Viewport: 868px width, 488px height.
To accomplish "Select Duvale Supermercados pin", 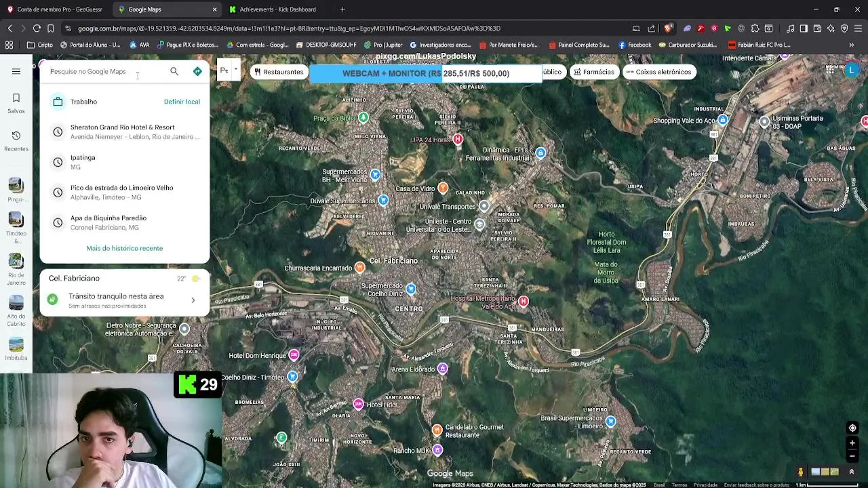I will coord(383,201).
